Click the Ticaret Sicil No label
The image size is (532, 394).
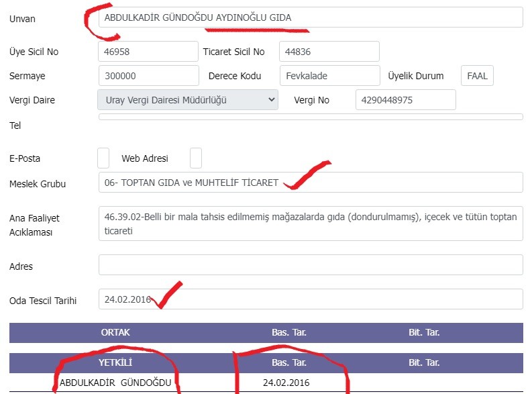click(233, 52)
